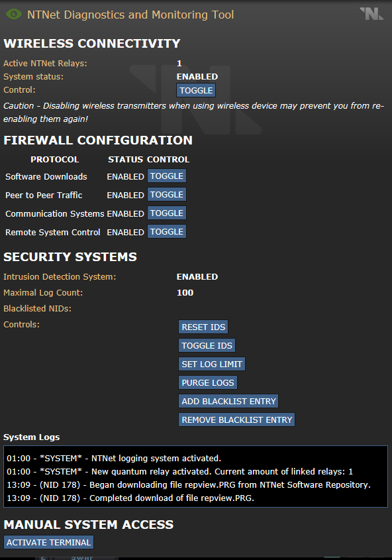
Task: Click REMOVE BLACKLIST ENTRY button
Action: 237,420
